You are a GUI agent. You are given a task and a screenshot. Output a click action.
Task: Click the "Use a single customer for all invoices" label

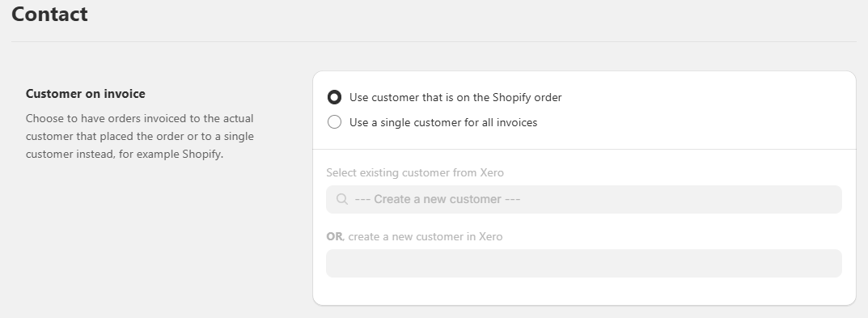(443, 122)
